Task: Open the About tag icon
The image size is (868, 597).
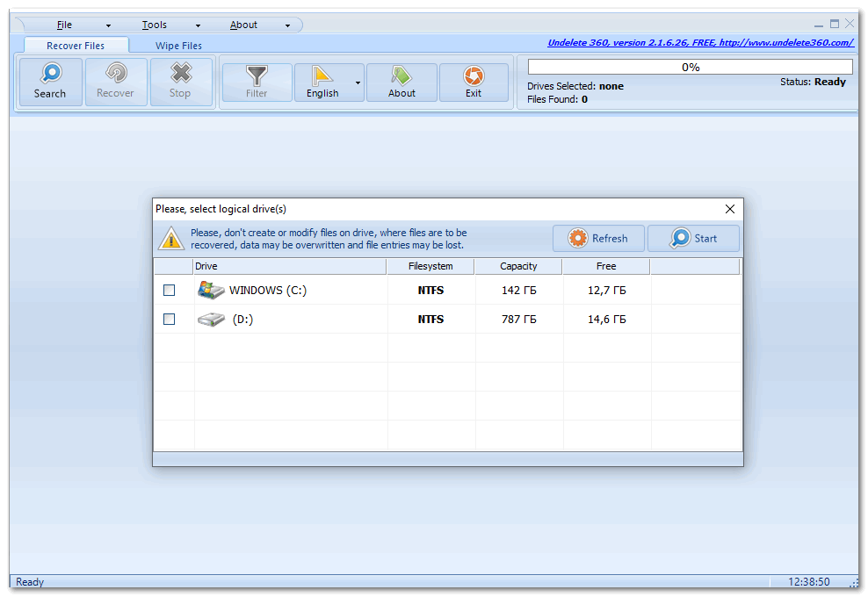Action: [x=401, y=75]
